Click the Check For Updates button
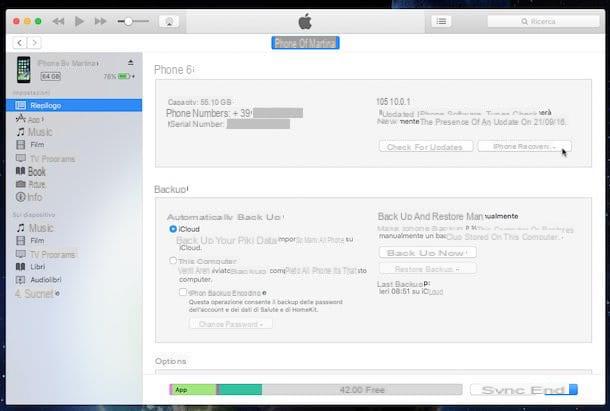610x411 pixels. coord(426,147)
